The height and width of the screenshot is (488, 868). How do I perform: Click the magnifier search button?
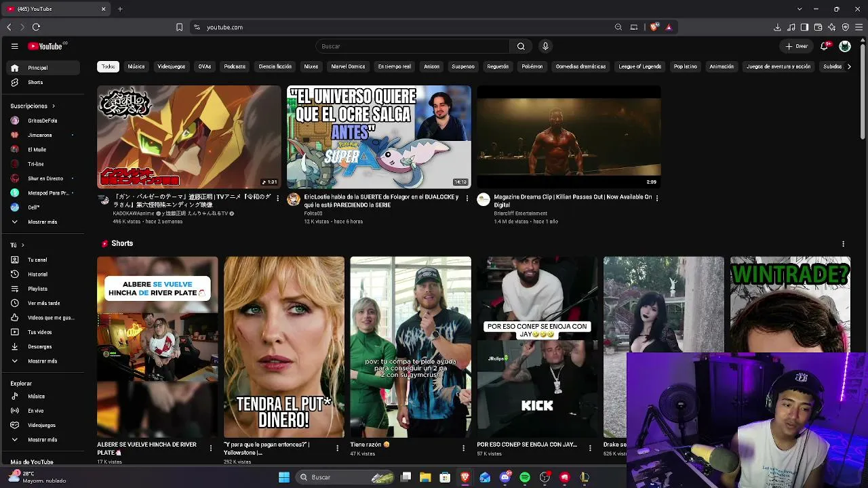(x=521, y=46)
